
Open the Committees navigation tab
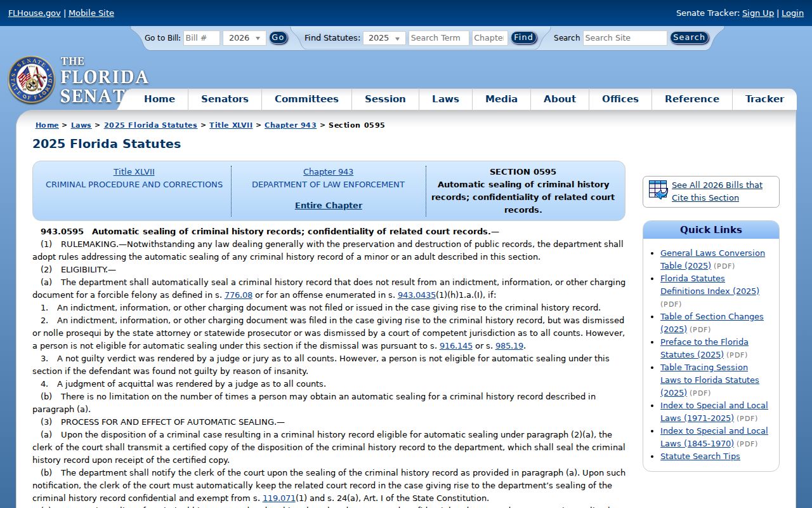click(x=306, y=99)
